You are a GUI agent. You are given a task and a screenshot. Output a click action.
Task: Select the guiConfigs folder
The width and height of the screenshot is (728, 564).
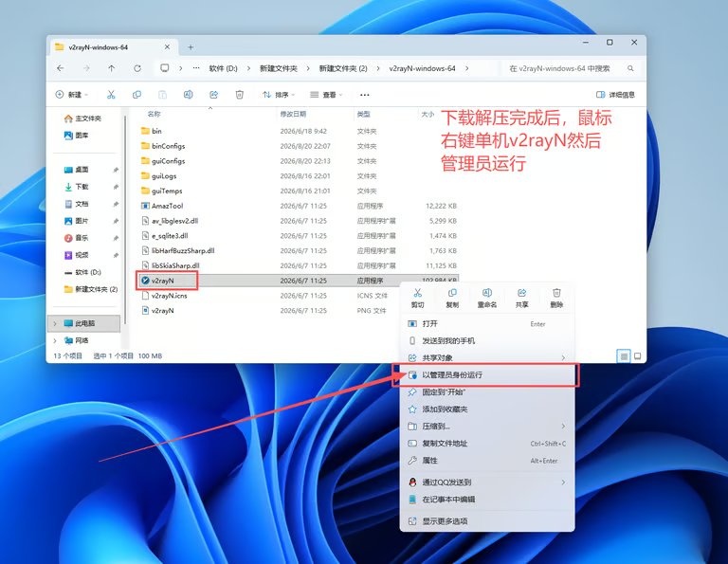[163, 161]
